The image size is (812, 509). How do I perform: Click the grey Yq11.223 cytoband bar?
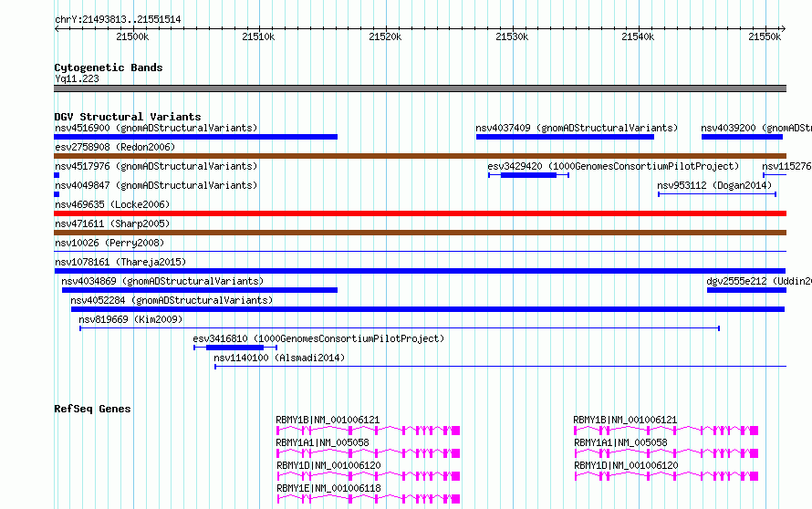point(420,88)
